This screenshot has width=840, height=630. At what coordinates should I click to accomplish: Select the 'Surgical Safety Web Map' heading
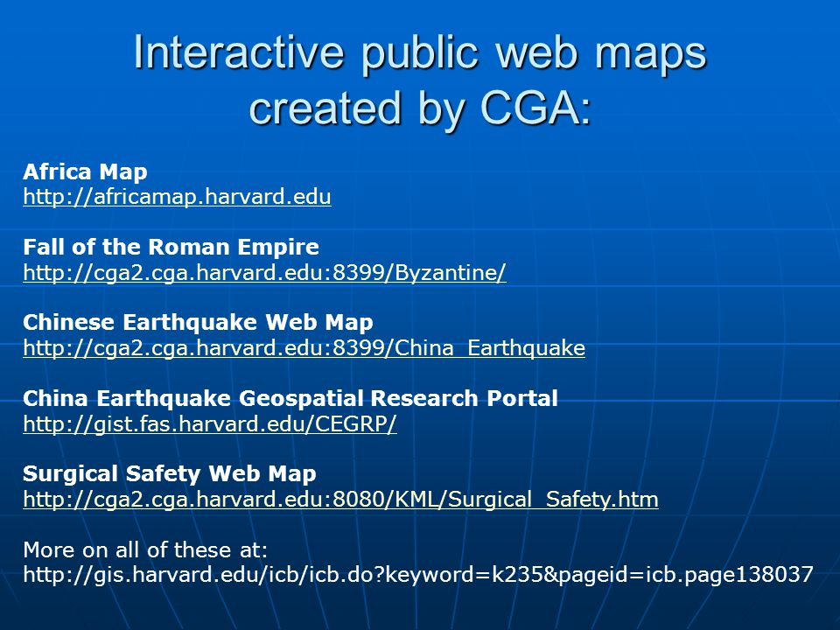click(x=169, y=473)
